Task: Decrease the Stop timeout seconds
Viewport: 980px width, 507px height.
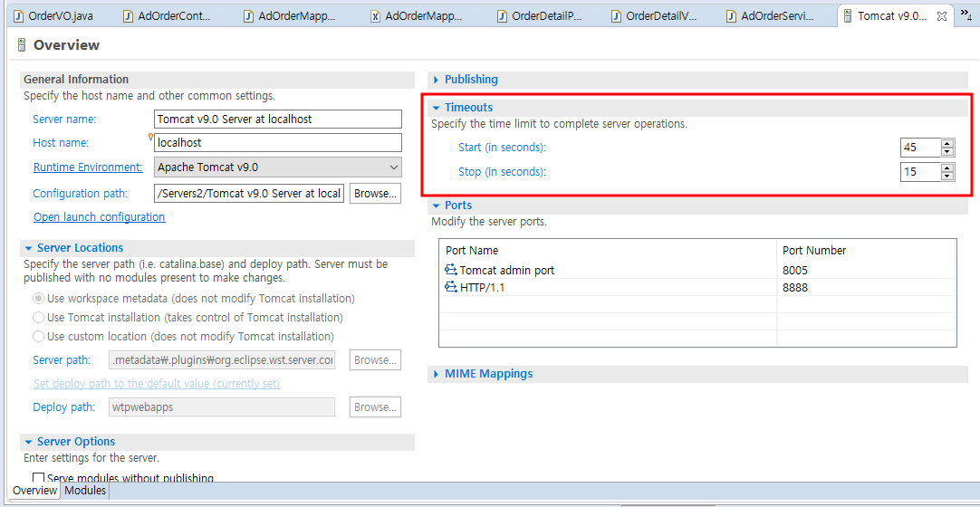Action: pos(947,176)
